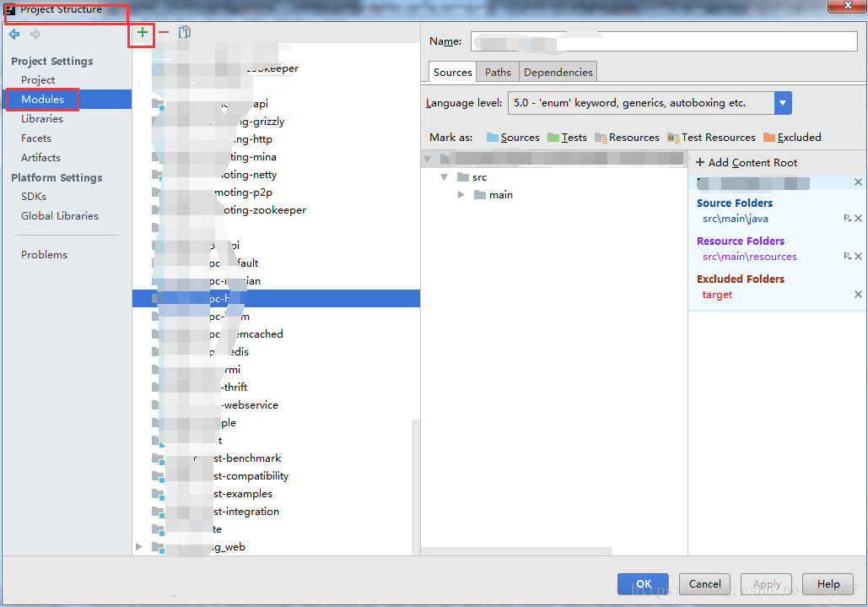Unmark src\main\java source folder
Viewport: 868px width, 607px height.
point(858,219)
